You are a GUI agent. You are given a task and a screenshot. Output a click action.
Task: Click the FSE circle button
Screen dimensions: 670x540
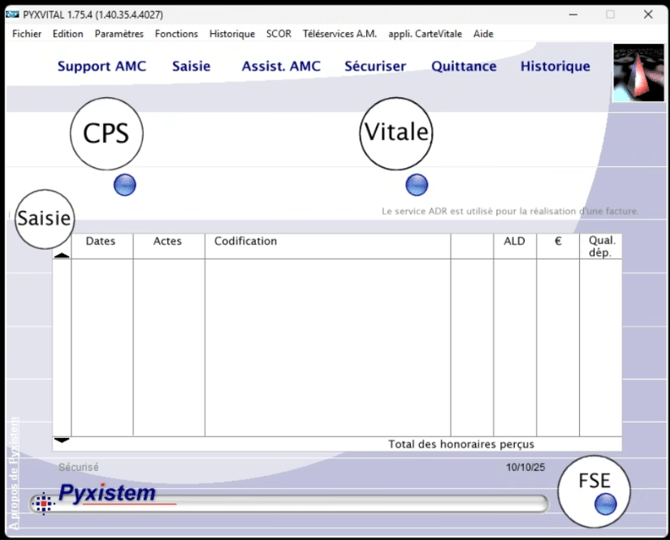(x=594, y=482)
